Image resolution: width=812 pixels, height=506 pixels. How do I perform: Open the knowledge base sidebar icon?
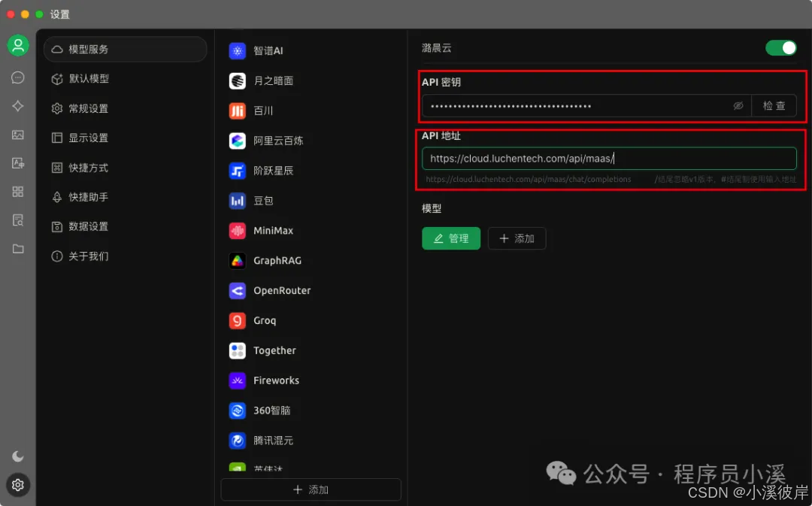[x=17, y=220]
